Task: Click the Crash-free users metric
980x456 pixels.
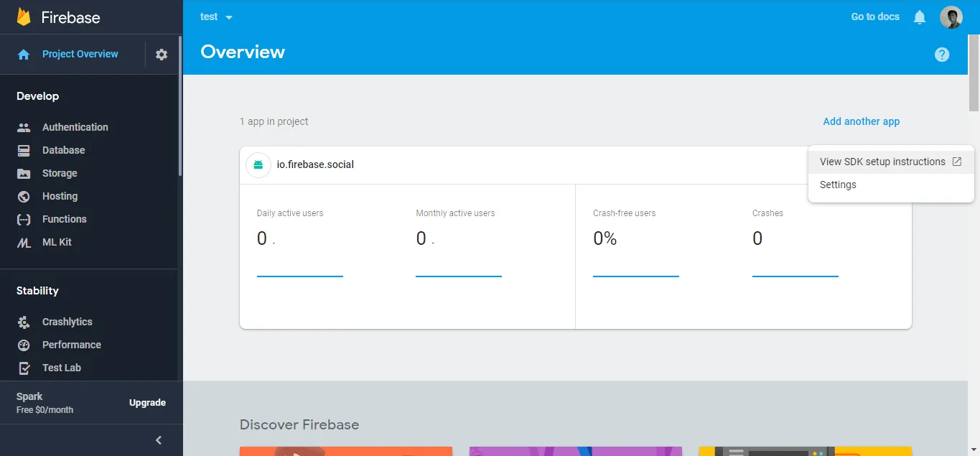Action: point(624,213)
